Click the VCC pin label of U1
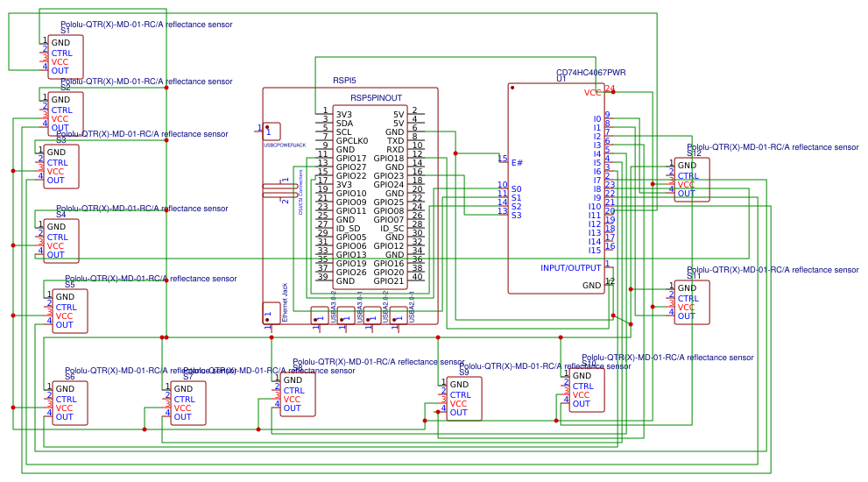The width and height of the screenshot is (868, 482). pyautogui.click(x=593, y=92)
